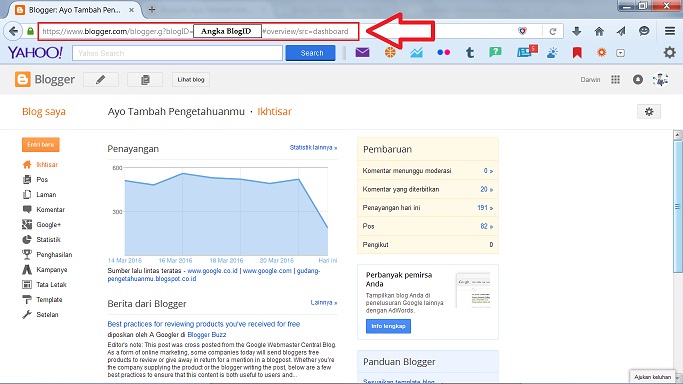The image size is (683, 384).
Task: Click the Lihat blog button
Action: coord(191,80)
